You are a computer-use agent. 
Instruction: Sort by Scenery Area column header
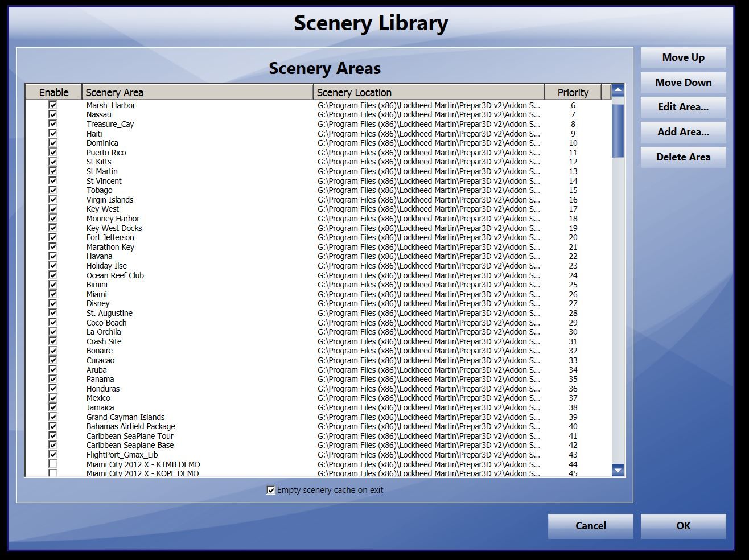click(197, 92)
